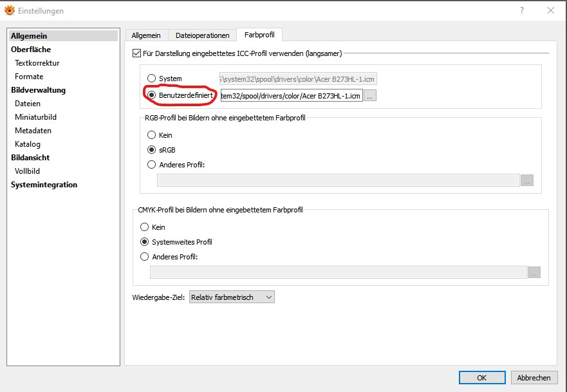Click the XnView icon in the title bar
Screen dimensions: 567x392
[10, 10]
